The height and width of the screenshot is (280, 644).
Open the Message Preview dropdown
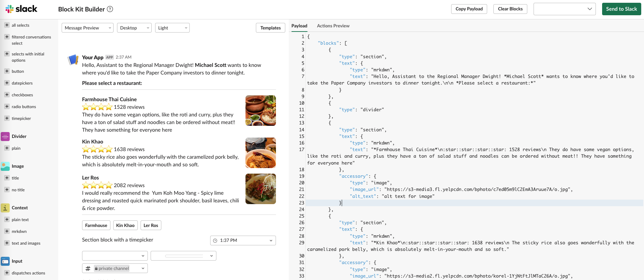click(x=88, y=28)
